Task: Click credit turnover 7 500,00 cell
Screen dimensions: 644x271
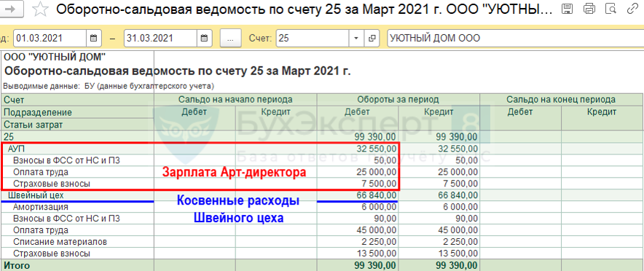Action: point(439,184)
